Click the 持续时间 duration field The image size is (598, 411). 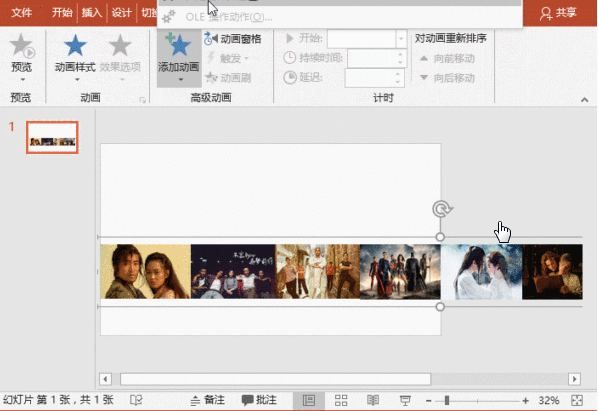(x=372, y=58)
